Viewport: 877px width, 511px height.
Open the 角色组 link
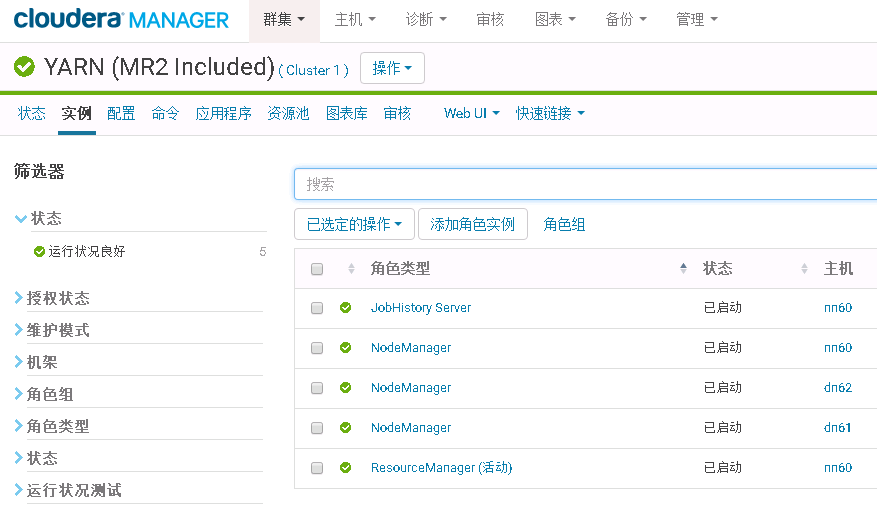564,225
